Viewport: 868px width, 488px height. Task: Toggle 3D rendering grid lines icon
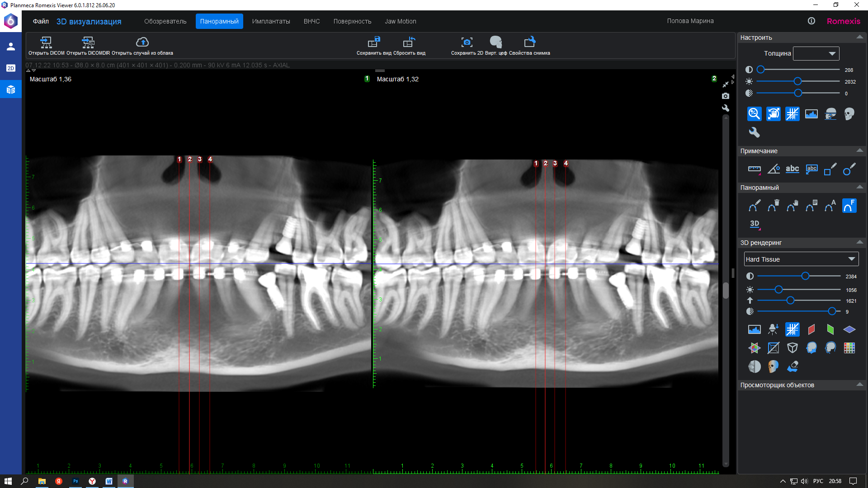coord(792,329)
